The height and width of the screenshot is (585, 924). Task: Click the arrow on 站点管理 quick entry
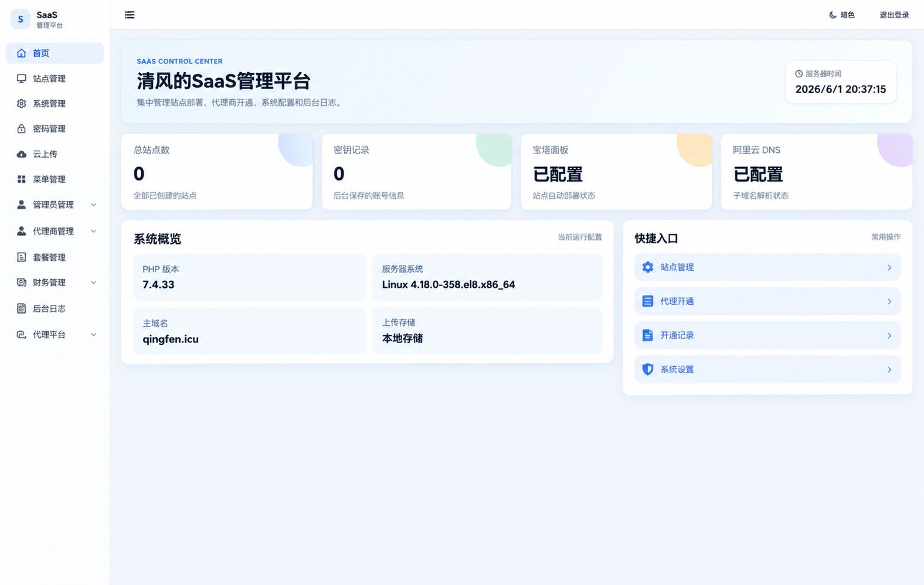889,268
